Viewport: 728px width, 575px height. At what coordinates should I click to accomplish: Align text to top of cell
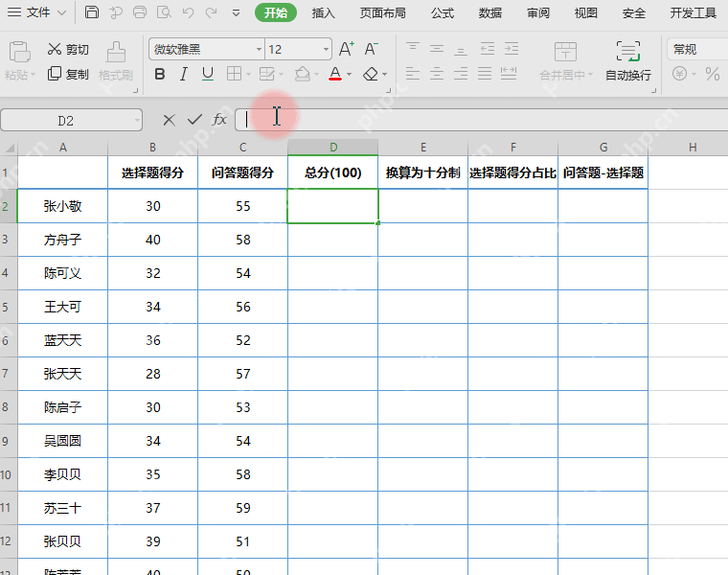[x=412, y=48]
